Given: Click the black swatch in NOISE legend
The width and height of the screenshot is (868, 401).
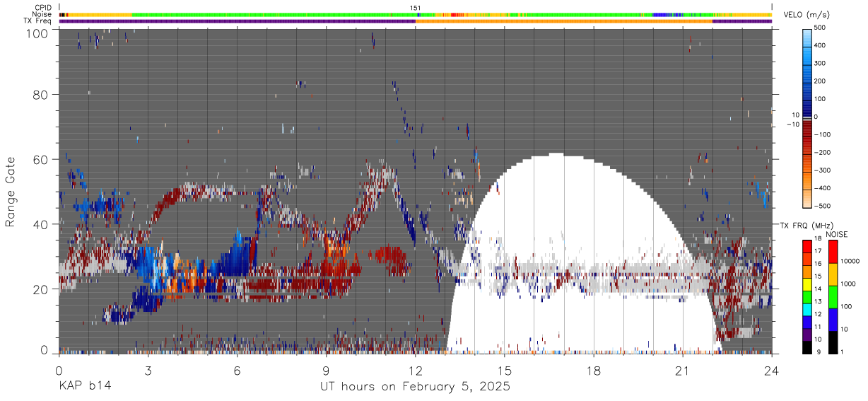Looking at the screenshot, I should click(832, 341).
